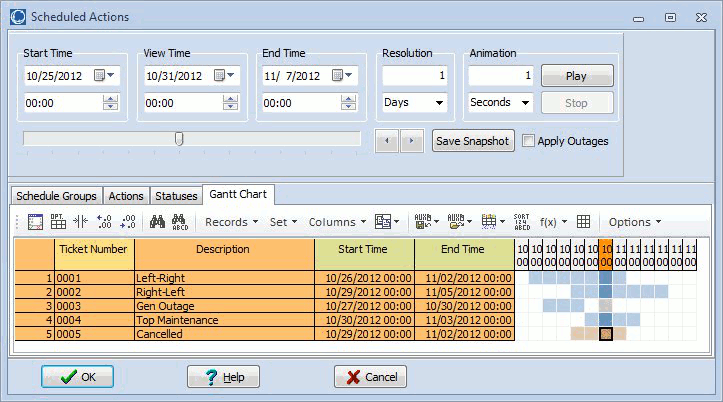Click the copy/send grid data icon
The height and width of the screenshot is (402, 723).
383,222
